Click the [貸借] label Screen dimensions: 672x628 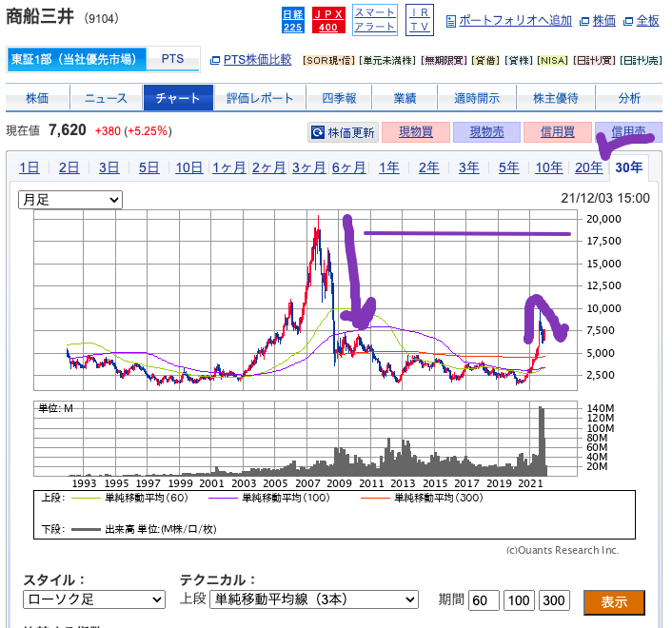point(485,60)
